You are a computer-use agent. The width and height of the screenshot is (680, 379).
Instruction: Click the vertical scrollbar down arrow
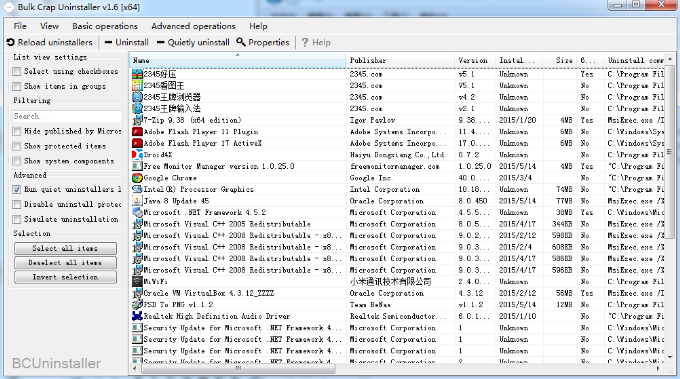[x=670, y=357]
